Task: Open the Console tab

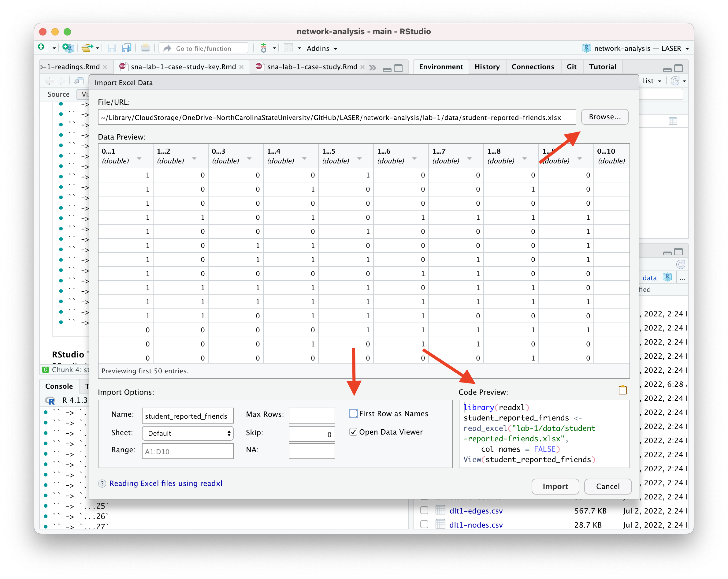Action: (59, 386)
